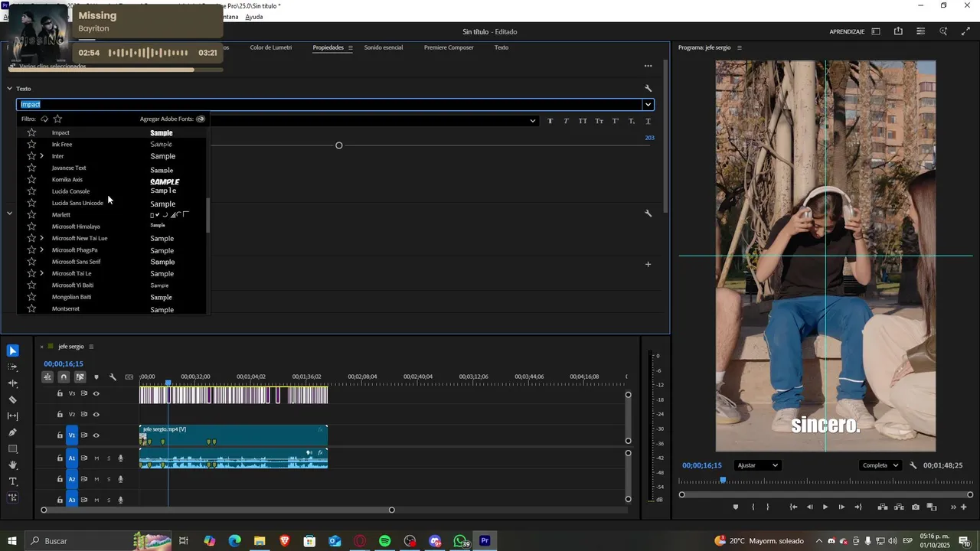Open the font style dropdown arrow
Screen dimensions: 980x551
click(x=533, y=121)
